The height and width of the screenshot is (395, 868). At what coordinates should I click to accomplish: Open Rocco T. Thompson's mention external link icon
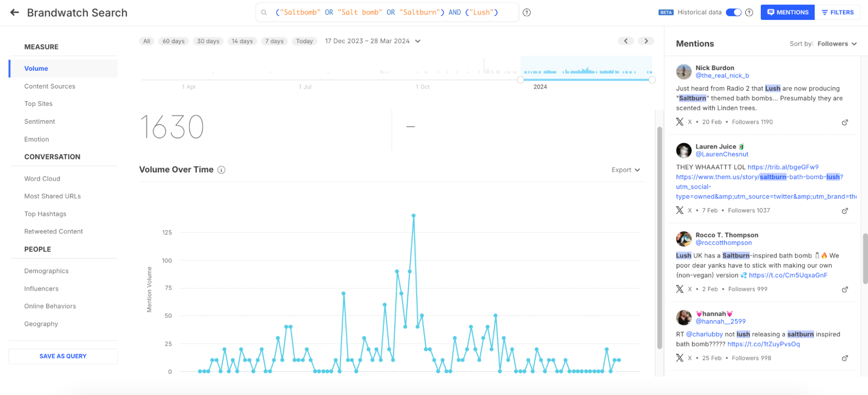[845, 290]
